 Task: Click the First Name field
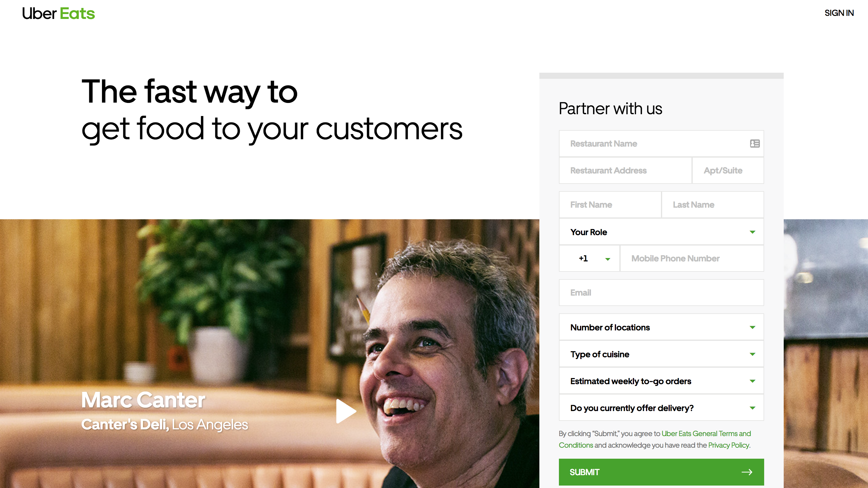tap(610, 205)
